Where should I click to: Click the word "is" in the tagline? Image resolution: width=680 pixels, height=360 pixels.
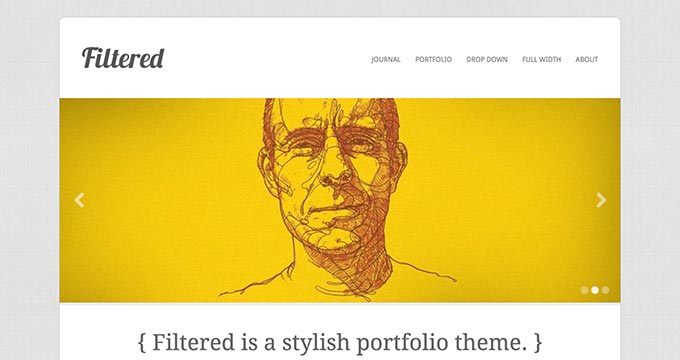pos(249,343)
